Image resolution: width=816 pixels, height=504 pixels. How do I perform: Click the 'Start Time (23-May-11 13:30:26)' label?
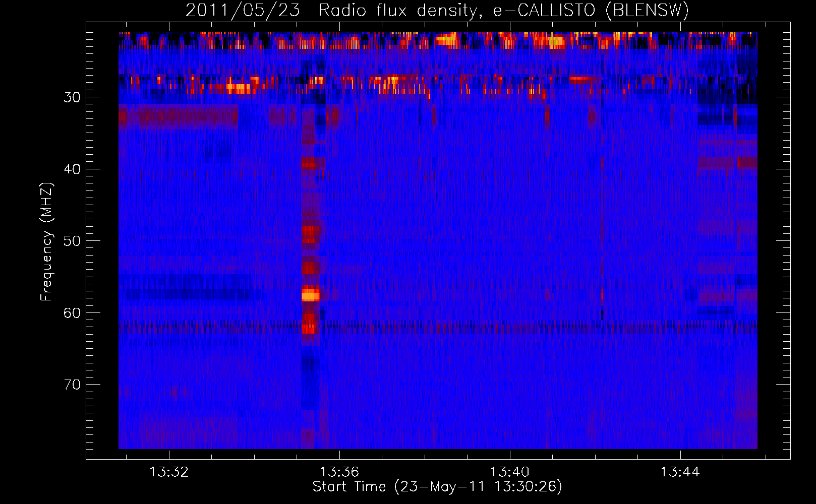(x=437, y=487)
